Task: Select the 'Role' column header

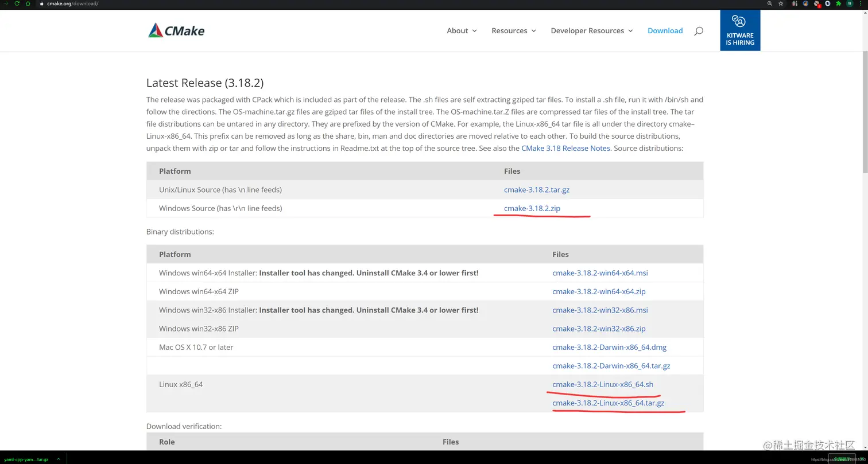Action: pyautogui.click(x=167, y=442)
